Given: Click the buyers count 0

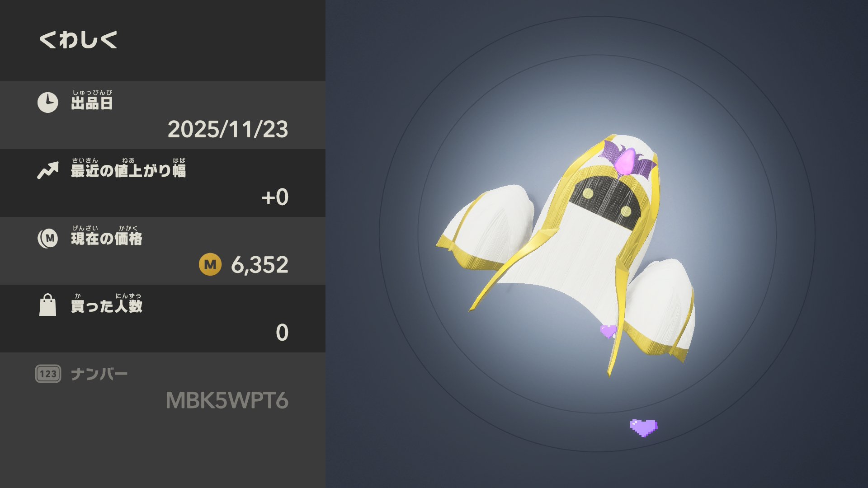Looking at the screenshot, I should (282, 333).
